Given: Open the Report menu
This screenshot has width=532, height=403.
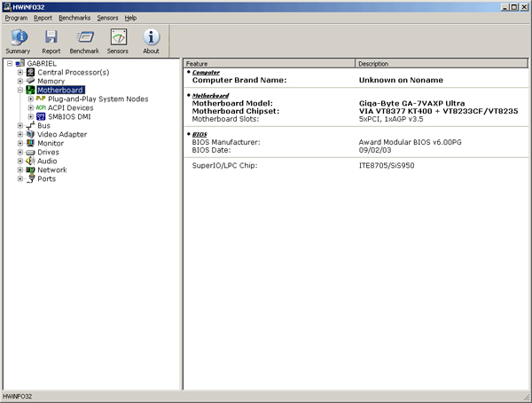Looking at the screenshot, I should tap(43, 18).
